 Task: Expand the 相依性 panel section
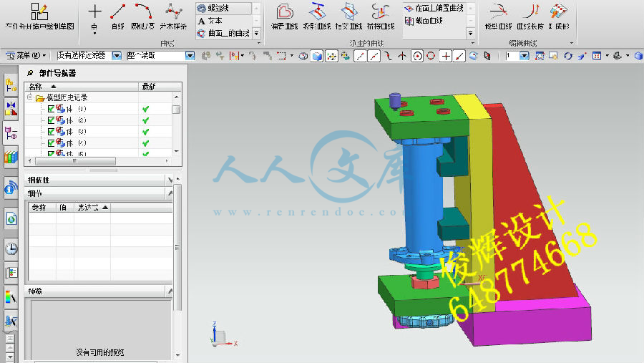click(x=170, y=180)
